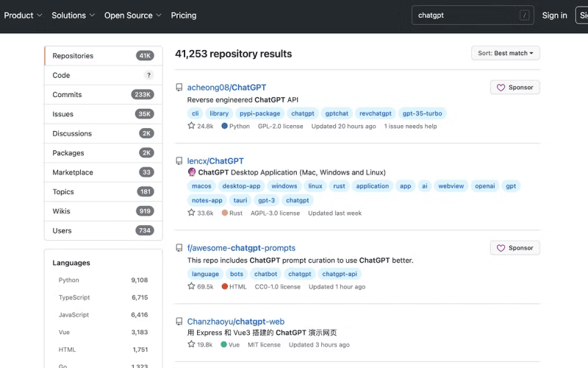The height and width of the screenshot is (368, 588).
Task: Select the Topics search filter
Action: click(104, 192)
